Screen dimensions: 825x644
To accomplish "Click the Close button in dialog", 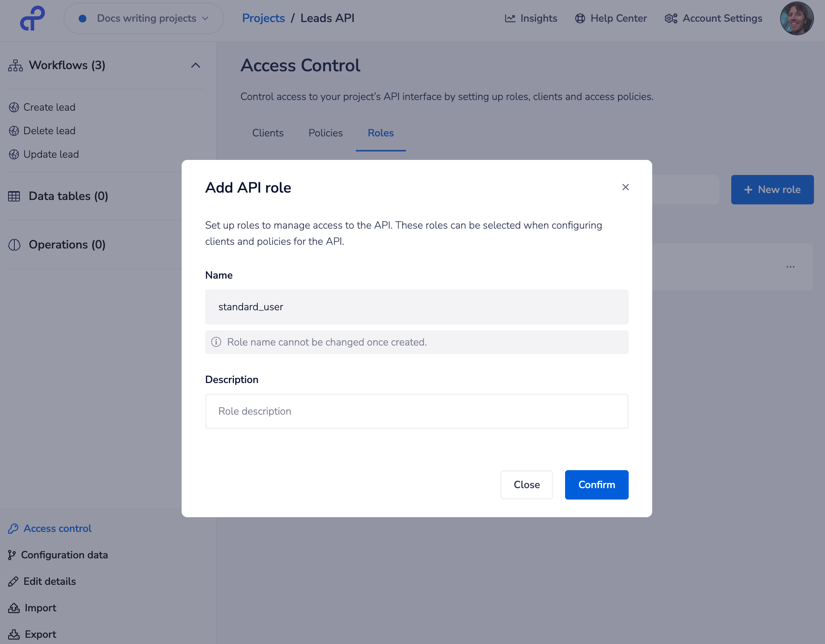I will pos(526,484).
